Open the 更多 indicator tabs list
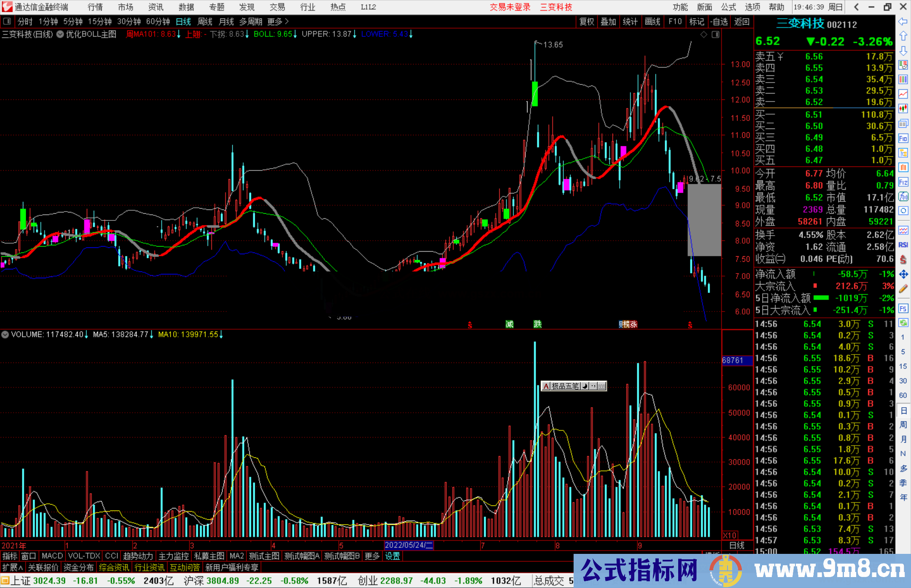 (x=372, y=556)
